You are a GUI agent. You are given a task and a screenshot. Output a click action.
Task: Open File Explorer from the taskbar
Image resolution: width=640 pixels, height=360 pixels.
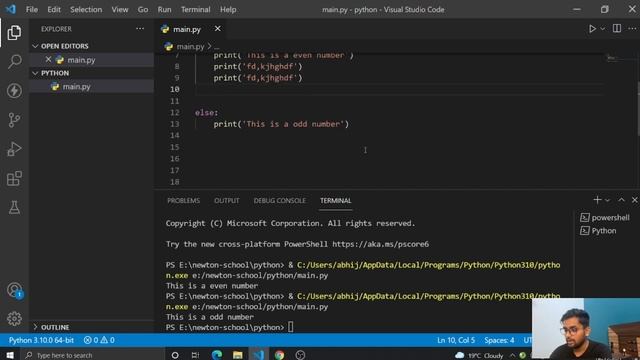point(238,355)
